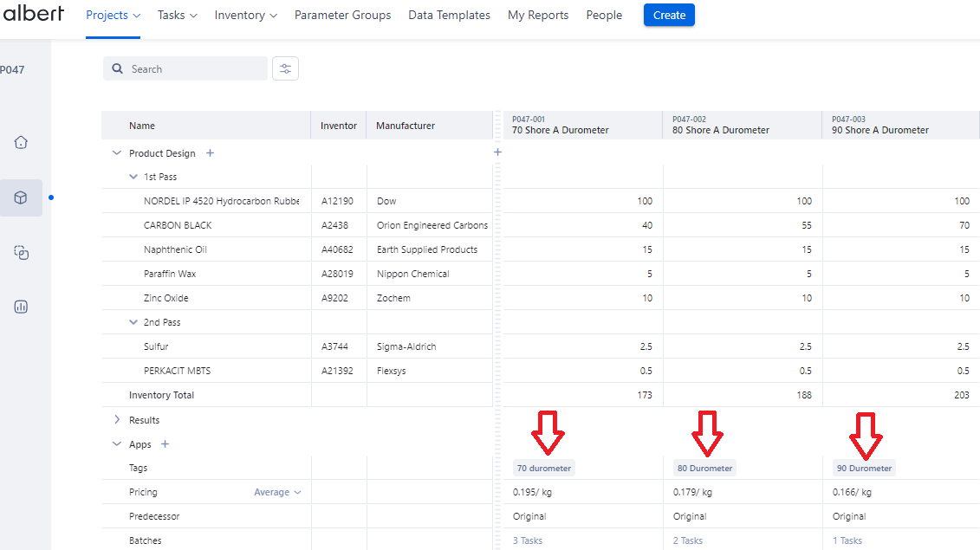This screenshot has width=980, height=550.
Task: Type in the Search field
Action: coord(195,69)
